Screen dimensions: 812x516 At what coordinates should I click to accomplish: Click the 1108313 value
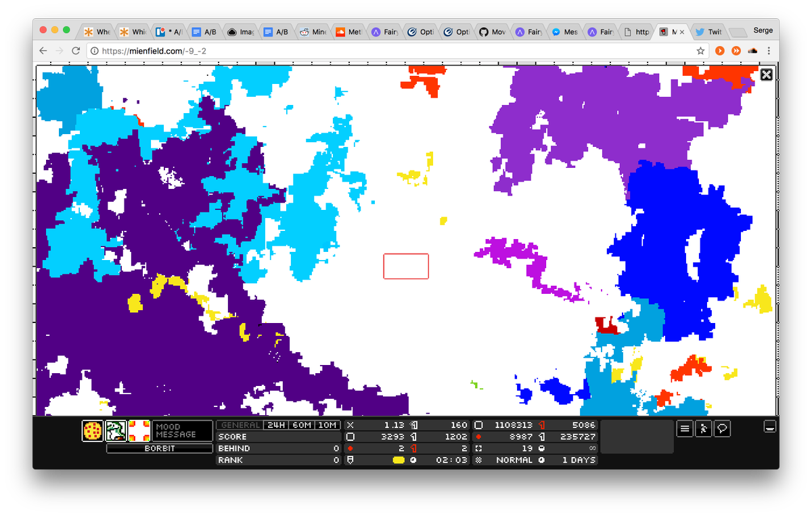(x=514, y=425)
